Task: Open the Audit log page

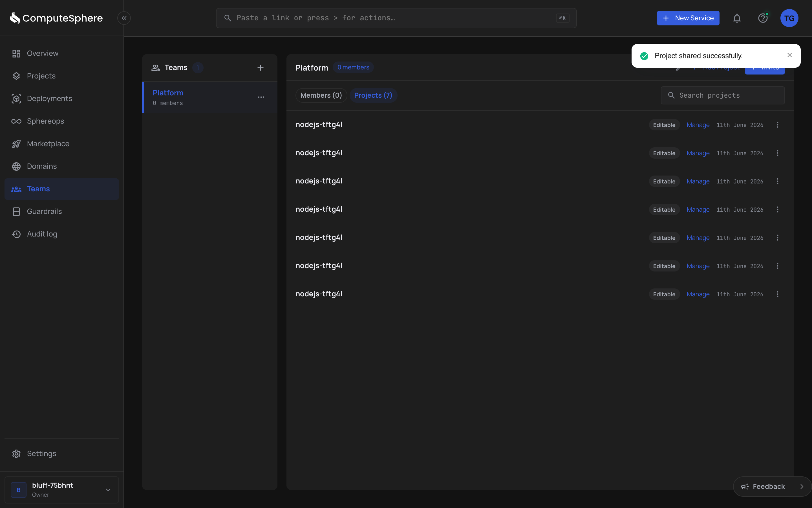Action: [62, 234]
